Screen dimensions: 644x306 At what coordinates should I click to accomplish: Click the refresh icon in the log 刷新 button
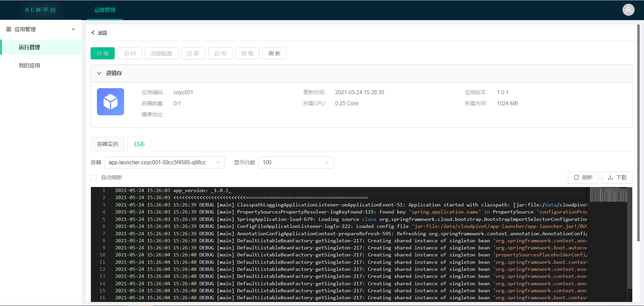pos(576,177)
